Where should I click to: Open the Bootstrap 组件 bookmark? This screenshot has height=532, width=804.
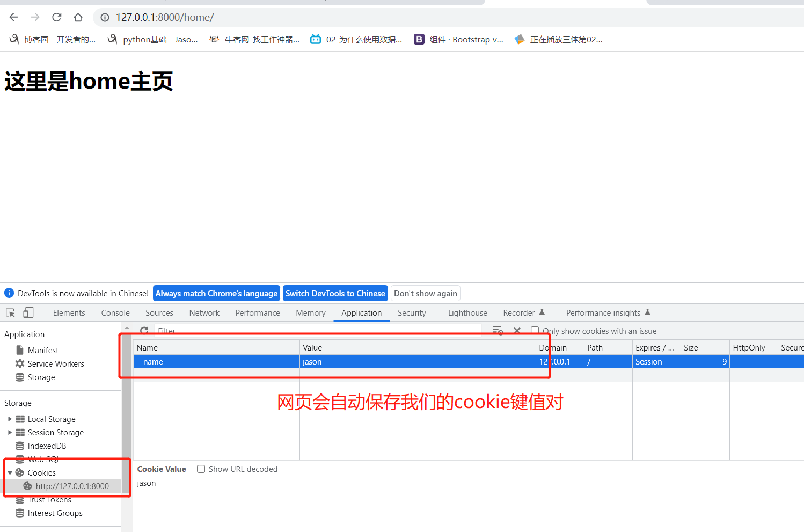tap(459, 39)
